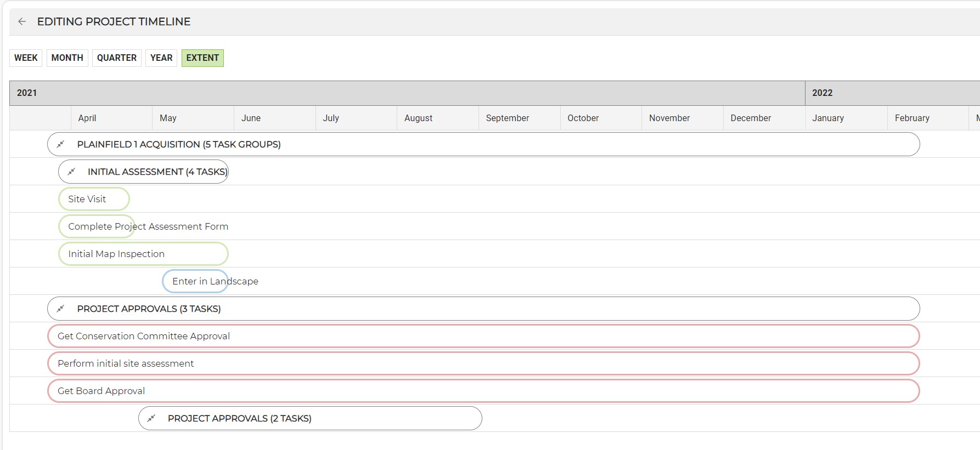Toggle the Extent view button
This screenshot has height=450, width=980.
202,58
